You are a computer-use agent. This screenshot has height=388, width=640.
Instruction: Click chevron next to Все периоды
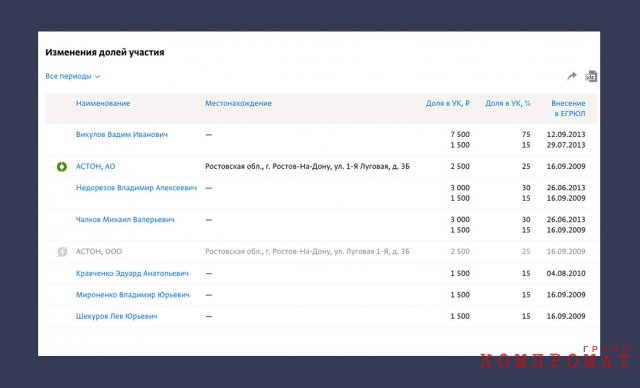97,77
